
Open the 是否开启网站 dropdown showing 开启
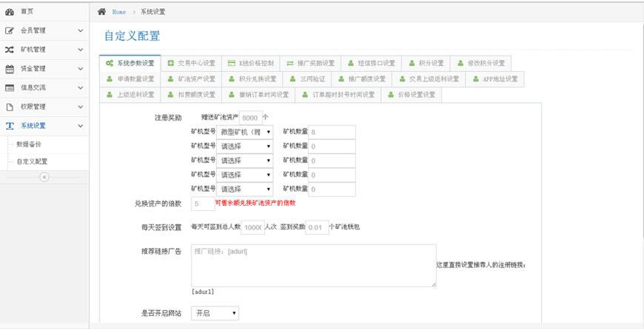pyautogui.click(x=215, y=313)
